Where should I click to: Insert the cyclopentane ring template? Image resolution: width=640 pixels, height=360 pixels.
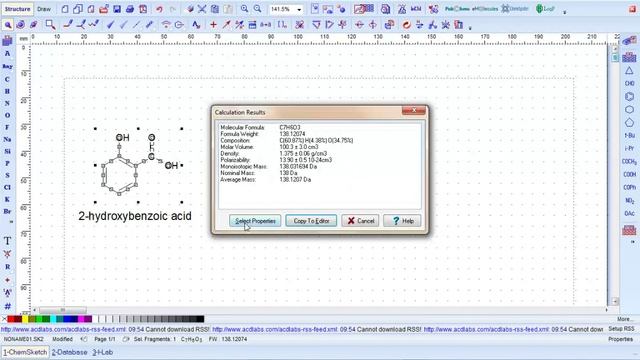point(629,122)
